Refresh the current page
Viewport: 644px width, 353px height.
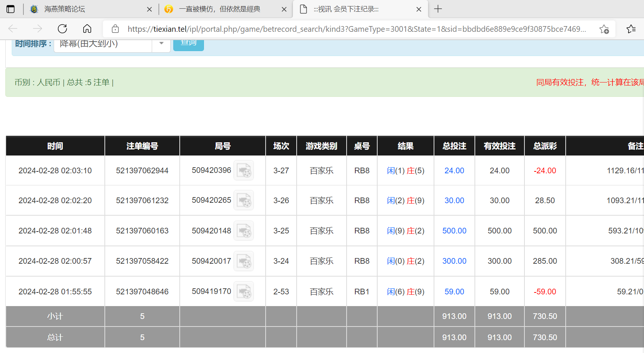(x=62, y=29)
